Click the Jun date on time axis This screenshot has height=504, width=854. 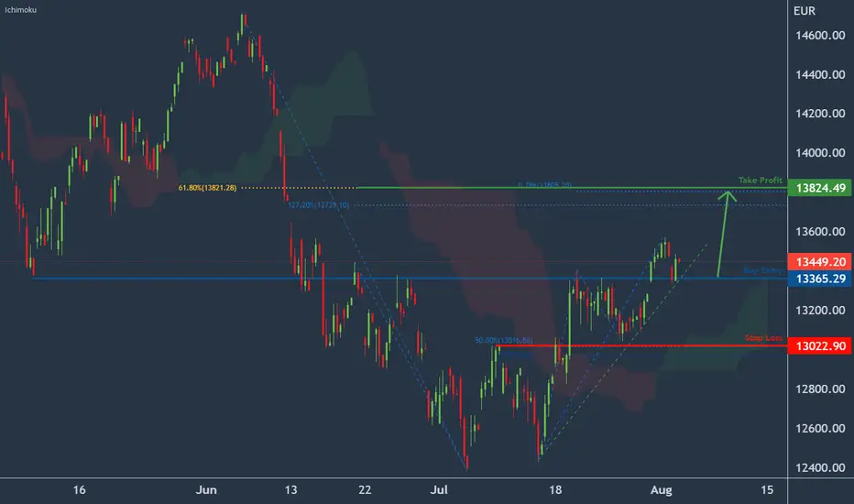pos(206,490)
